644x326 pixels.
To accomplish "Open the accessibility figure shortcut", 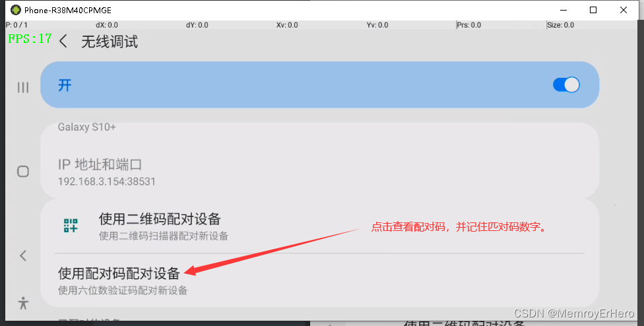I will click(x=23, y=303).
